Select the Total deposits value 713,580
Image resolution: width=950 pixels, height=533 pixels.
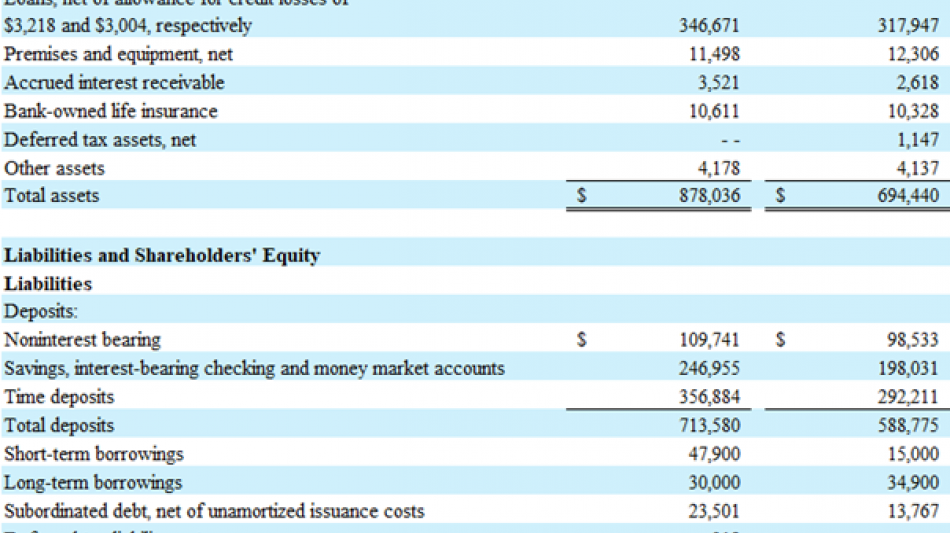709,426
